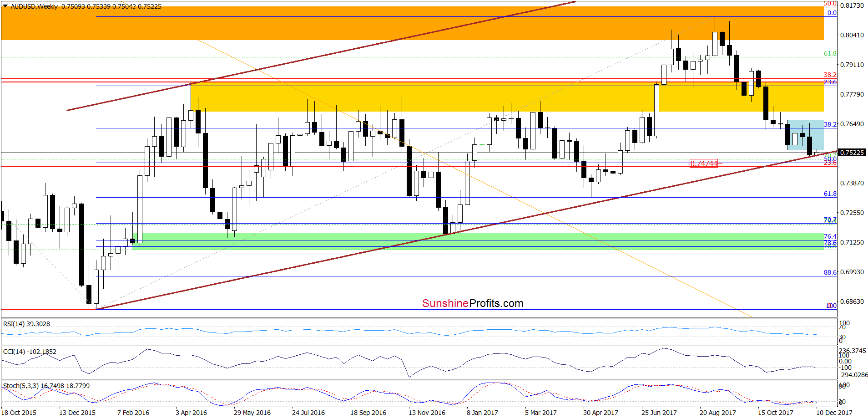This screenshot has height=419, width=868.
Task: Select the orange resistance zone at top
Action: (x=412, y=23)
